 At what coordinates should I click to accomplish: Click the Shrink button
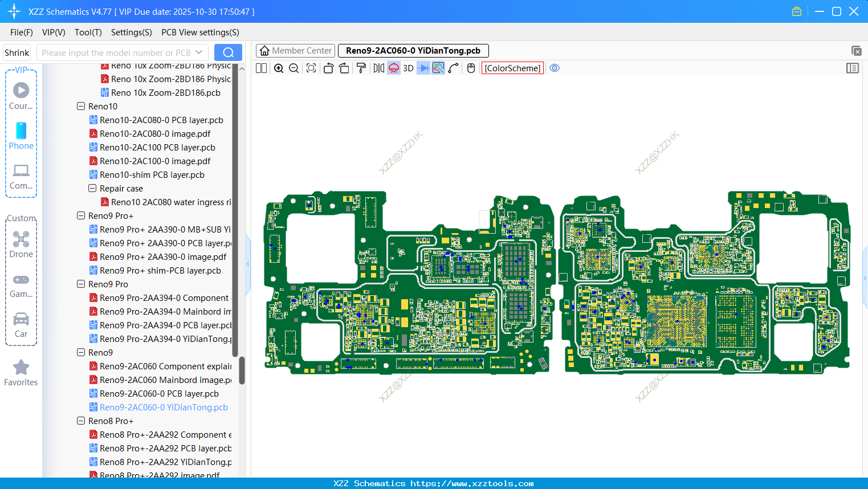[17, 52]
